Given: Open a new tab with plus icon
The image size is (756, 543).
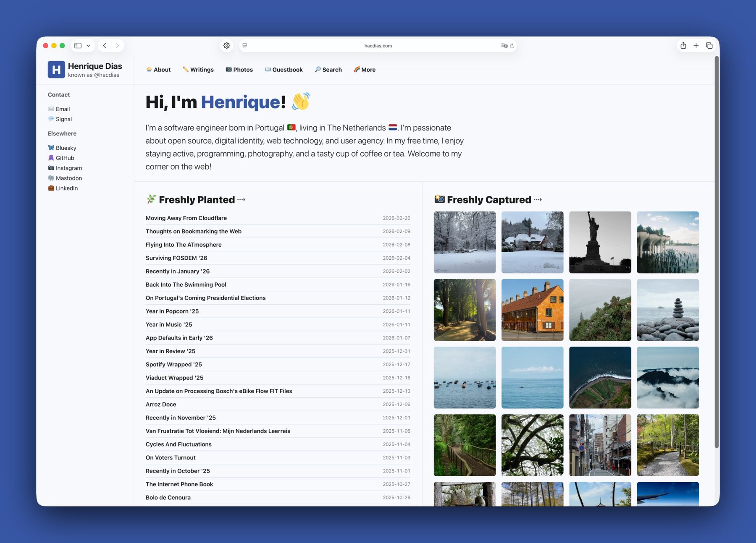Looking at the screenshot, I should click(x=696, y=46).
